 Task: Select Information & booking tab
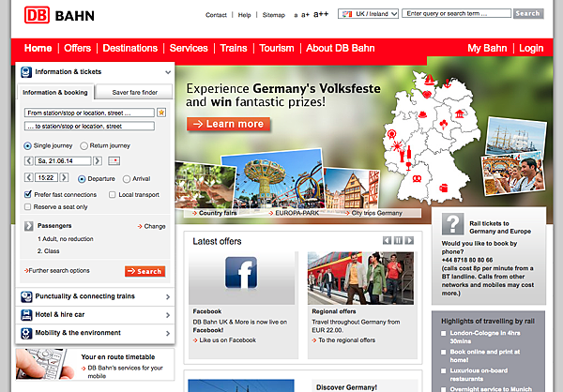[55, 92]
